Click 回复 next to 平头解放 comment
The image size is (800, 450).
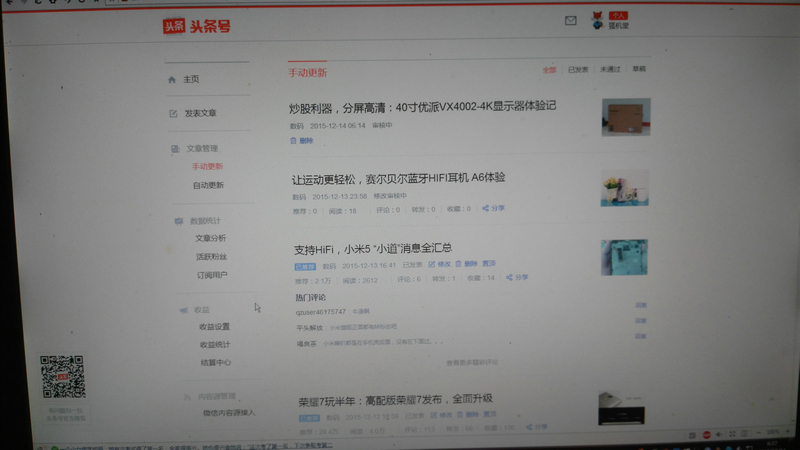[x=641, y=320]
